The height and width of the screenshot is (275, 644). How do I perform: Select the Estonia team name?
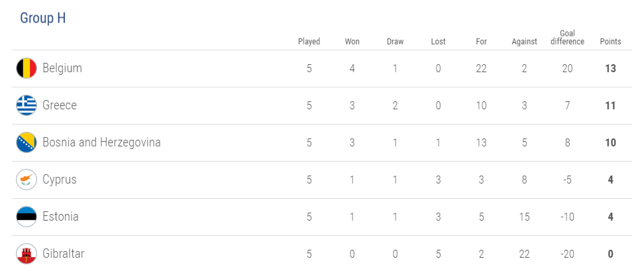(x=60, y=217)
